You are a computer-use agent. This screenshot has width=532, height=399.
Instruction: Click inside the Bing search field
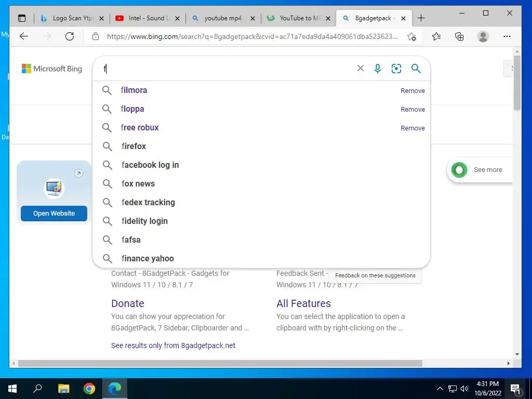[x=228, y=69]
